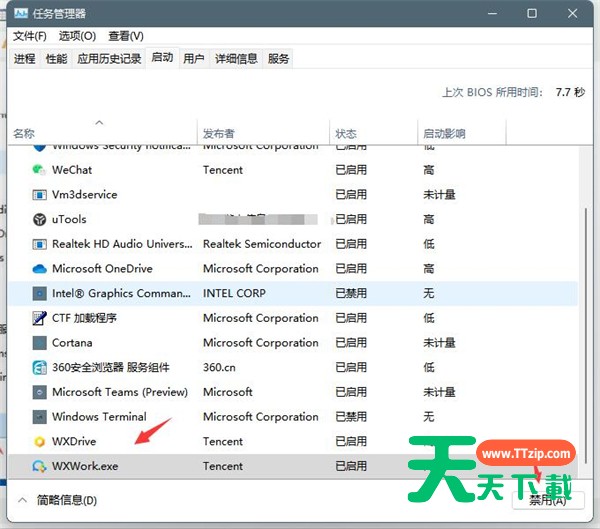Click the Microsoft Teams (Preview) icon
Image resolution: width=600 pixels, height=529 pixels.
(x=40, y=392)
